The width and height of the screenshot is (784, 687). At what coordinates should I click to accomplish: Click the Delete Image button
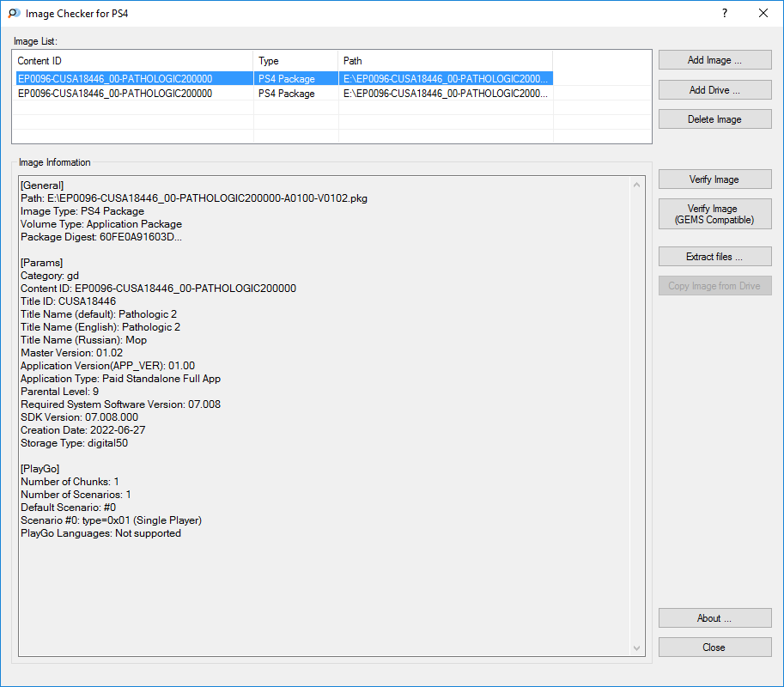click(714, 119)
